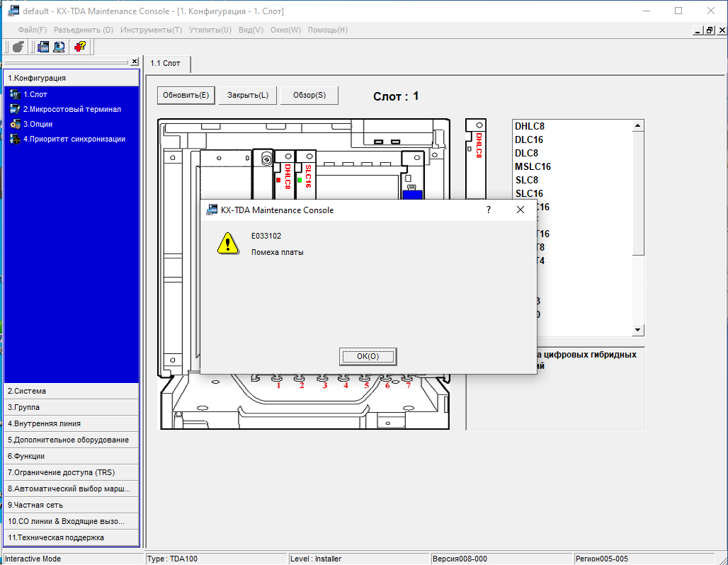Expand 10.СО линии & Входящие вызо... section
Screen dimensions: 728x565
(x=72, y=521)
